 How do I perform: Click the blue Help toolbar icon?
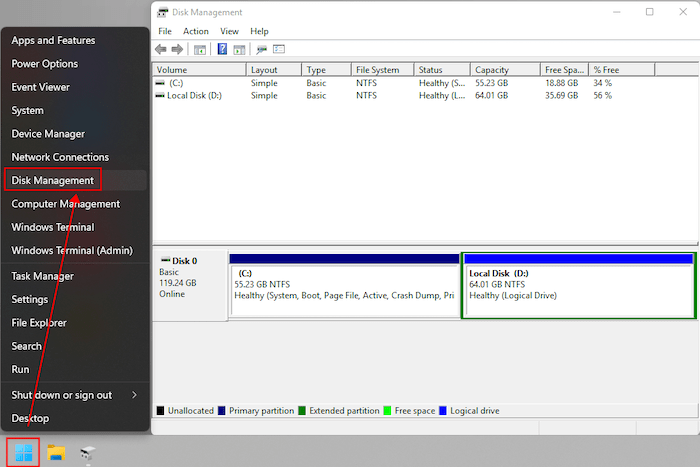[x=222, y=49]
